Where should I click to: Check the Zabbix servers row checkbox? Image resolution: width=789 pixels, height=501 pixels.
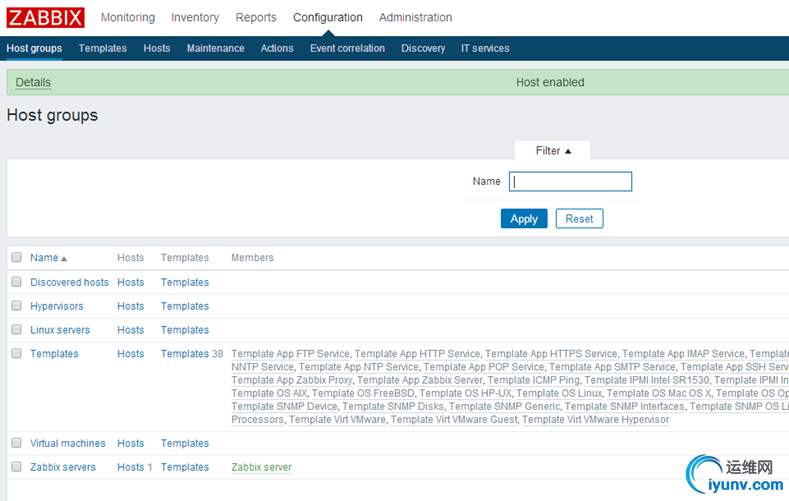[17, 466]
